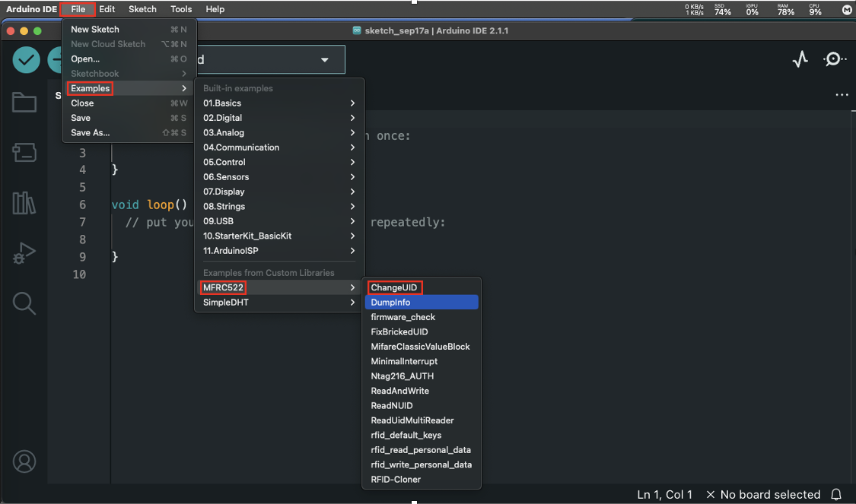This screenshot has height=504, width=856.
Task: Click the Verify checkmark button
Action: point(26,59)
